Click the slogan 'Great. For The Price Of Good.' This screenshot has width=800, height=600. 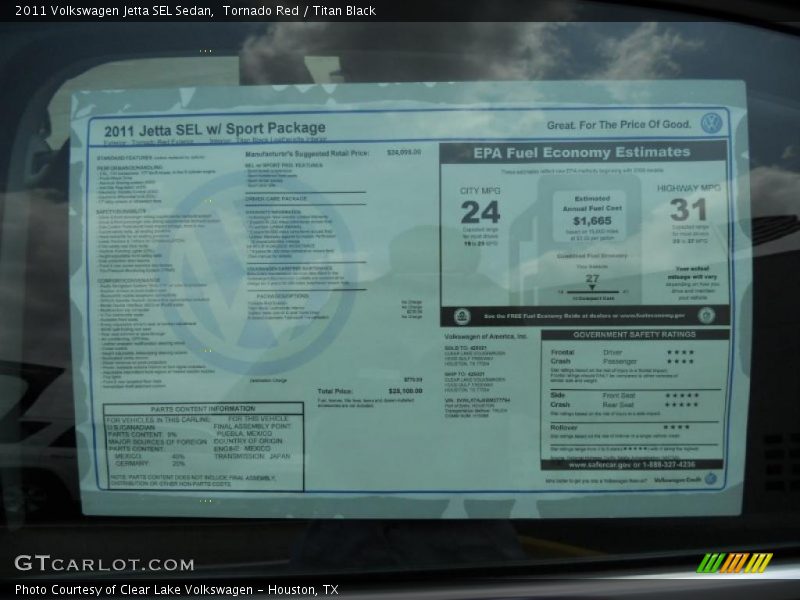(618, 125)
